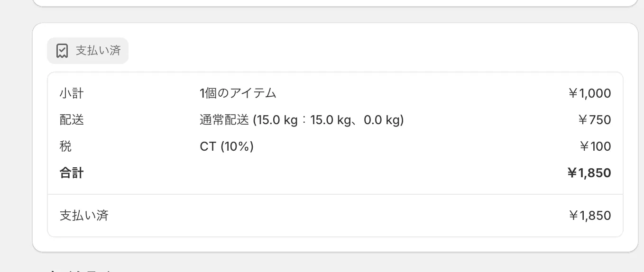Click the 配送 shipping label
Screen dimensions: 644x272
pyautogui.click(x=72, y=120)
